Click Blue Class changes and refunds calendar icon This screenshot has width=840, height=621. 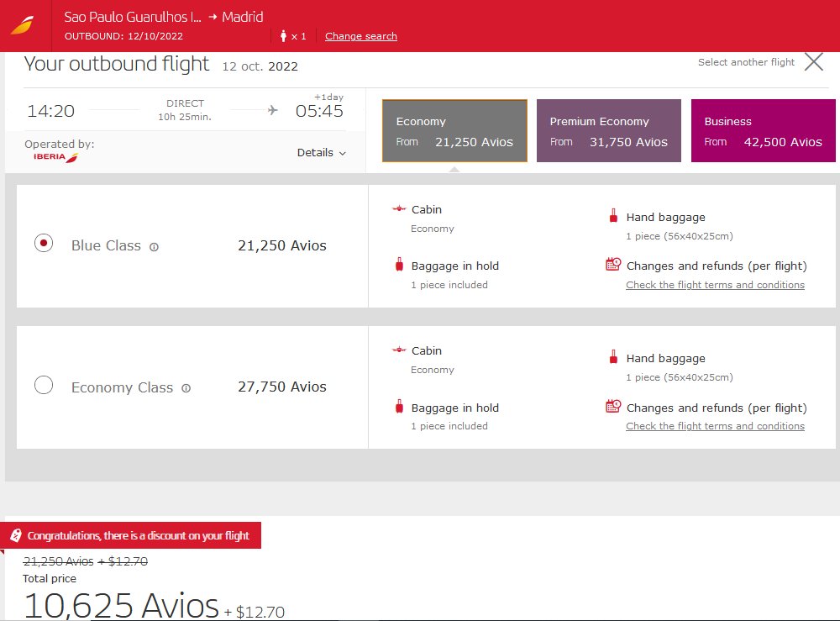(x=612, y=265)
